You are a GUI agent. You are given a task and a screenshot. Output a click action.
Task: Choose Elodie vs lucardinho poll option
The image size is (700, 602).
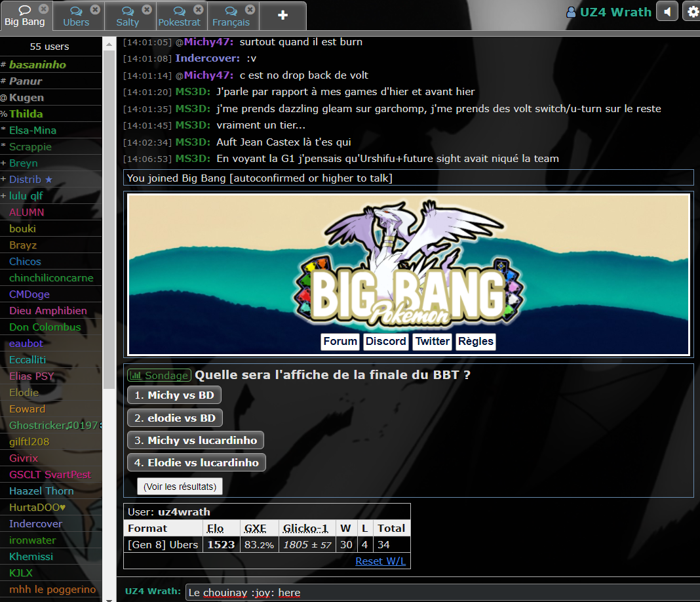(196, 462)
